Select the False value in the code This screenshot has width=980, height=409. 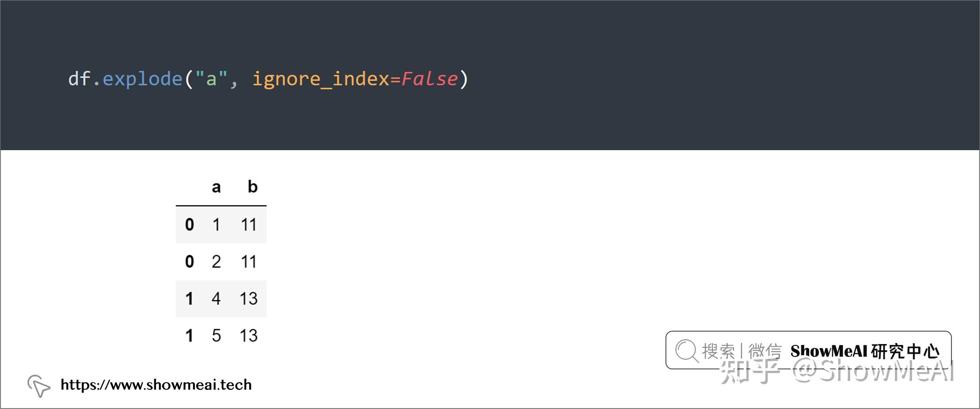(430, 79)
